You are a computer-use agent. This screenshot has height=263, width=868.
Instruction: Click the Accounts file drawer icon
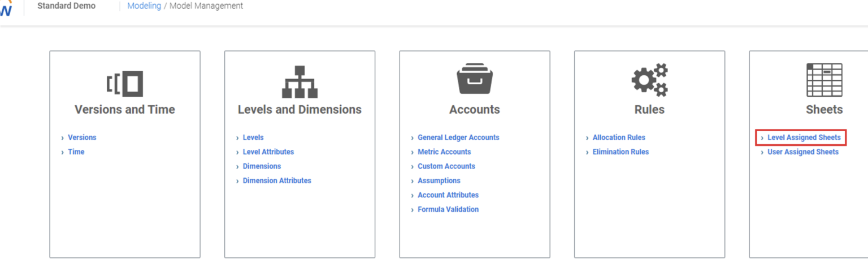[474, 80]
